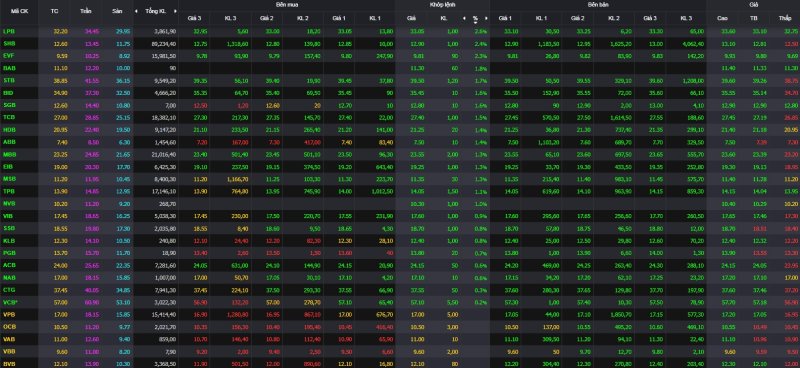800x368 pixels.
Task: Open the VCB stock symbol
Action: pyautogui.click(x=10, y=301)
